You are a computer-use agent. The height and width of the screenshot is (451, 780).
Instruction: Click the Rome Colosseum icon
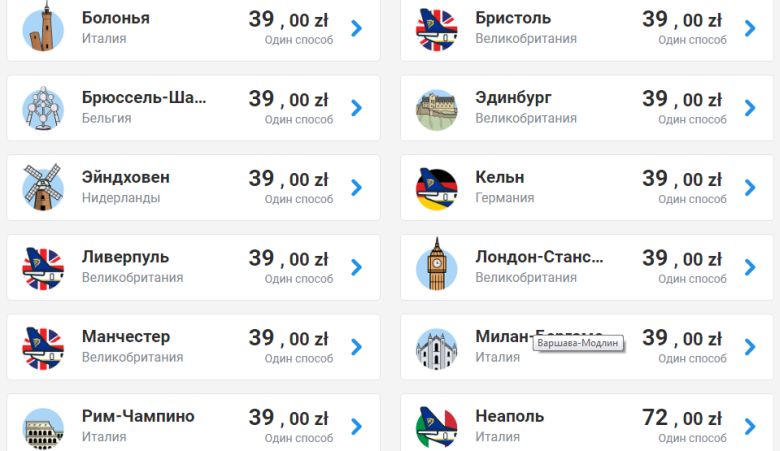[43, 427]
